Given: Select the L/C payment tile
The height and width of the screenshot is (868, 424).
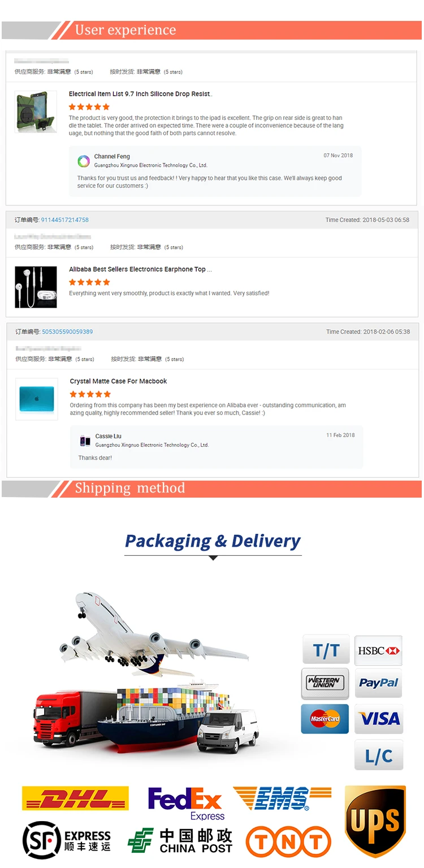Looking at the screenshot, I should tap(379, 755).
